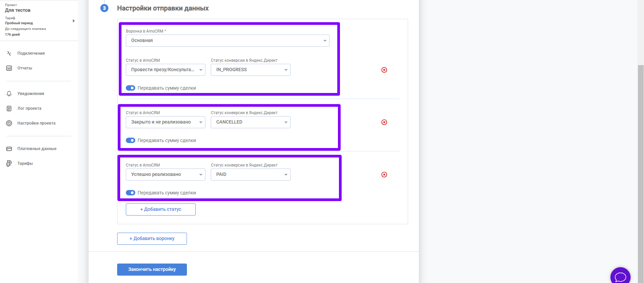Screen dimensions: 644x283
Task: Open the Тарифы menu item
Action: point(25,163)
